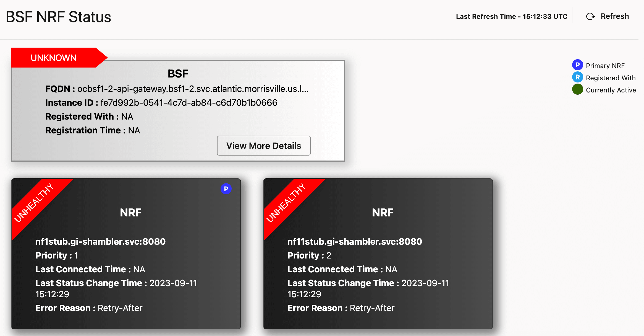The height and width of the screenshot is (336, 644).
Task: Click the nf1stub.gi-shambler.svc:8080 address
Action: (100, 241)
